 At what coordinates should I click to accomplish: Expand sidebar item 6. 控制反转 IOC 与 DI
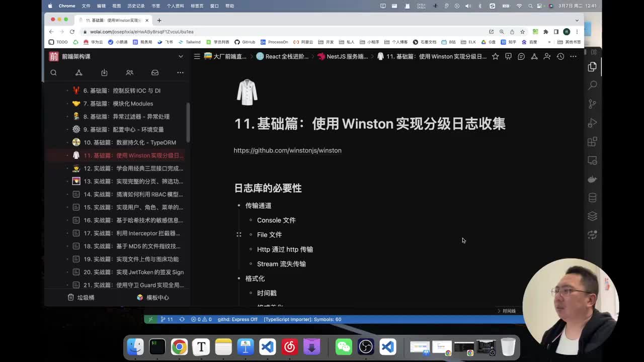(x=67, y=90)
